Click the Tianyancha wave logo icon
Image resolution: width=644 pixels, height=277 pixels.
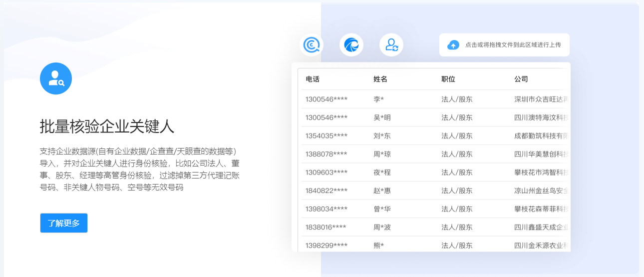351,45
